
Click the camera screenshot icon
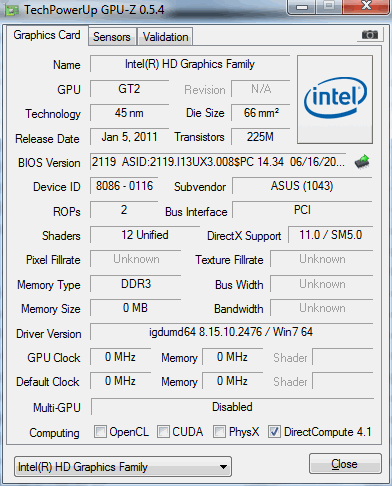click(370, 35)
